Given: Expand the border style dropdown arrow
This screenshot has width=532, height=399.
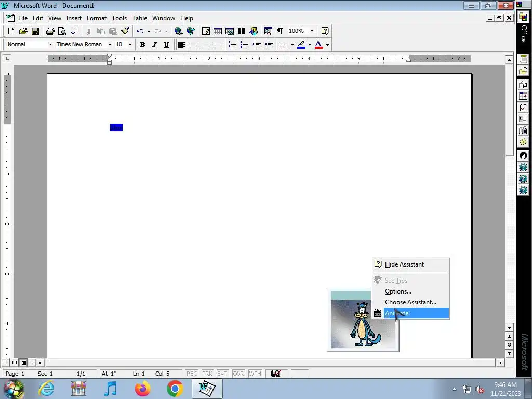Looking at the screenshot, I should click(292, 45).
